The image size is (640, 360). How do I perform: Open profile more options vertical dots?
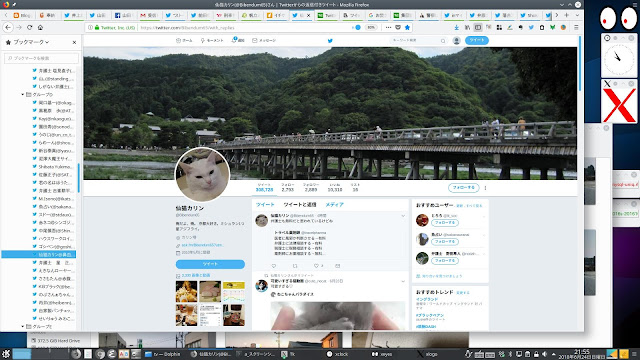485,188
